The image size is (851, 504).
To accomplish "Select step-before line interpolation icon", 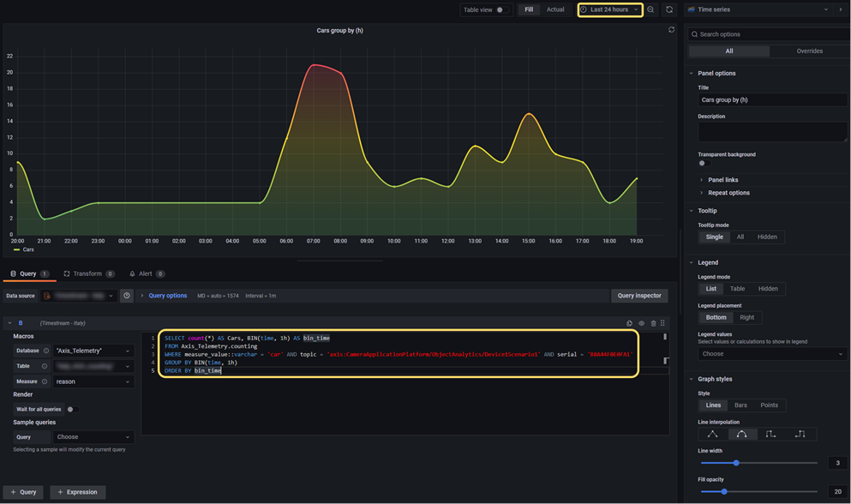I will 770,434.
